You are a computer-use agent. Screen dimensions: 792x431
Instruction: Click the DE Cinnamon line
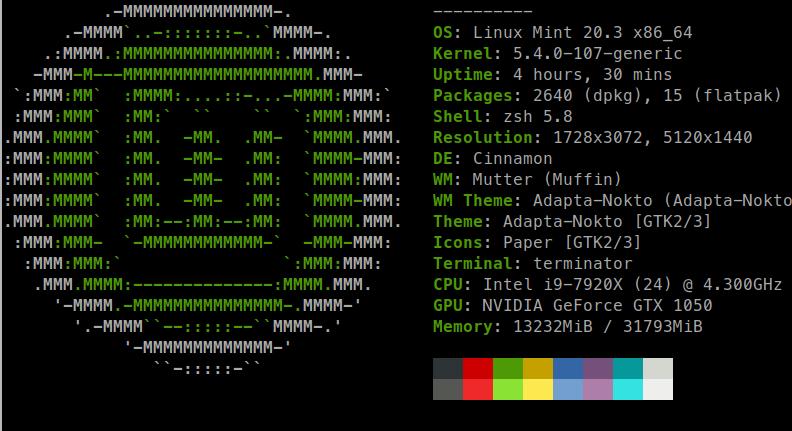coord(492,159)
